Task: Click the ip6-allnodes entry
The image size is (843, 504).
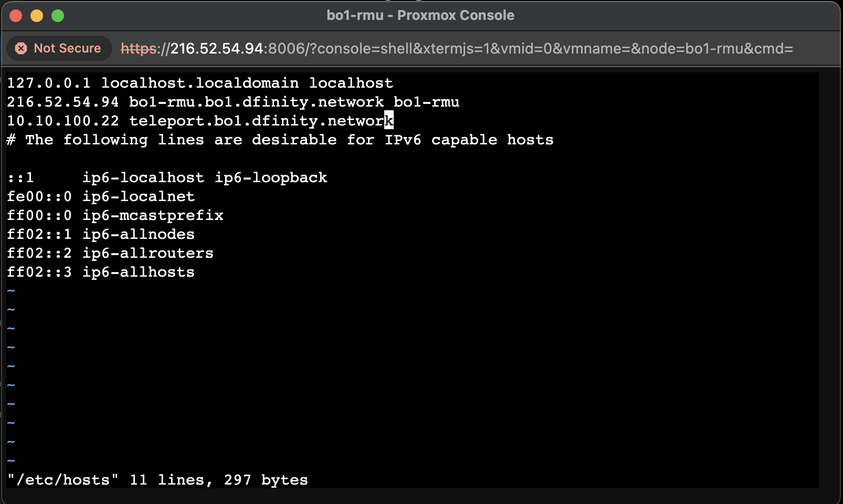Action: pyautogui.click(x=139, y=234)
